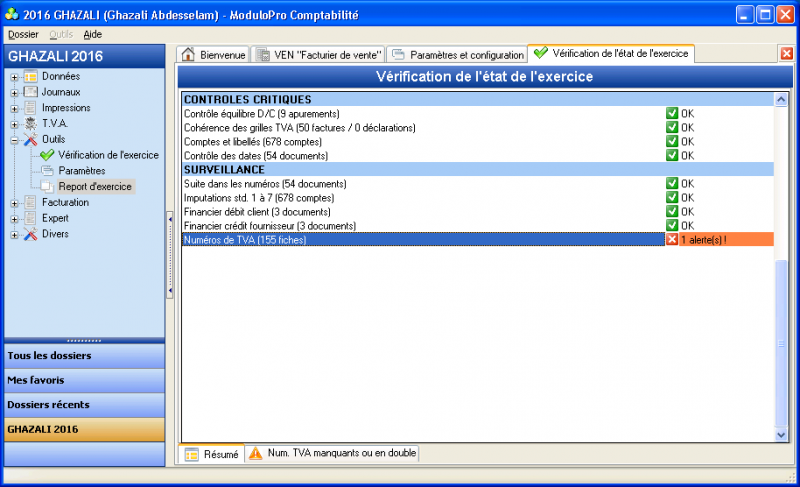The image size is (800, 487).
Task: Click the home icon on Bienvenue tab
Action: (188, 54)
